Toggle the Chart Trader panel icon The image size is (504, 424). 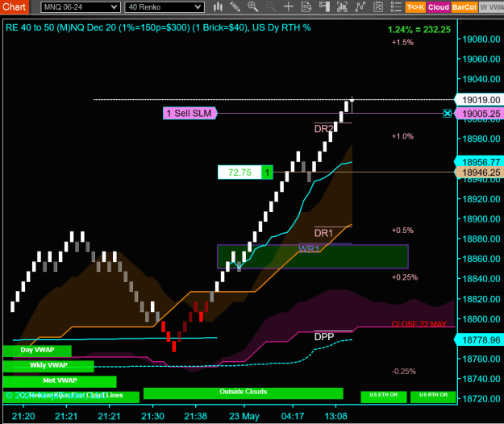[x=324, y=6]
